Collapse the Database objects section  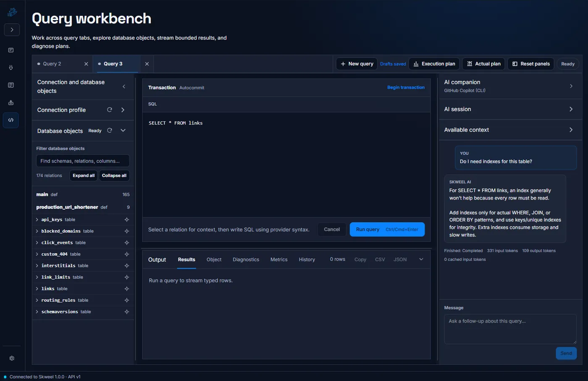[123, 131]
